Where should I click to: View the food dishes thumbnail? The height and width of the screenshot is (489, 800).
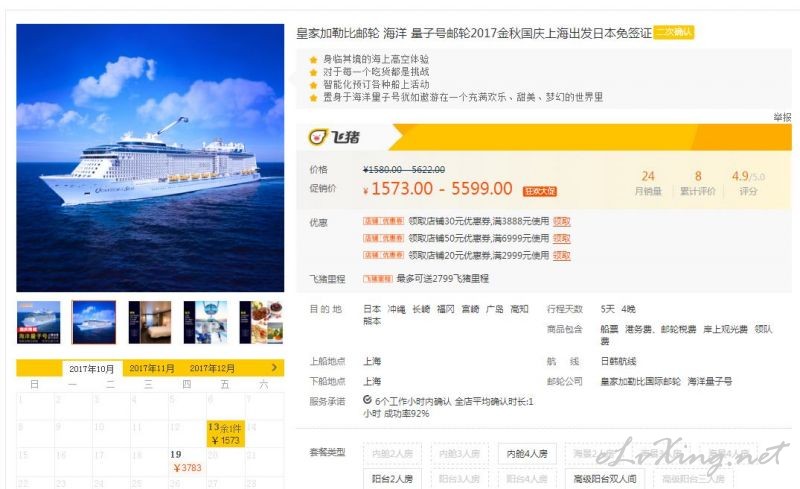point(261,322)
